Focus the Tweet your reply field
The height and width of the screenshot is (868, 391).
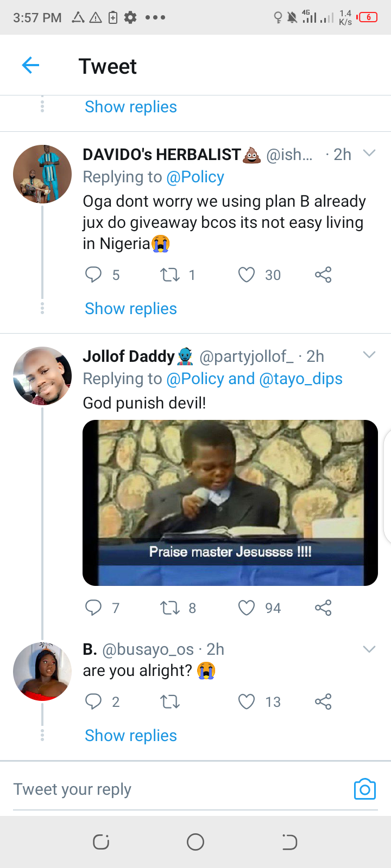179,789
